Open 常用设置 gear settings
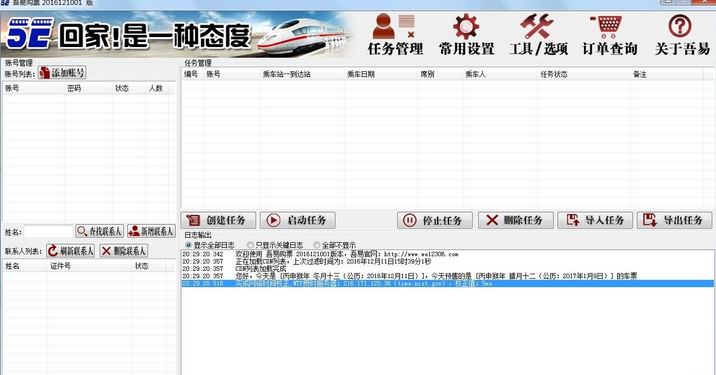Viewport: 716px width, 375px height. (x=466, y=35)
